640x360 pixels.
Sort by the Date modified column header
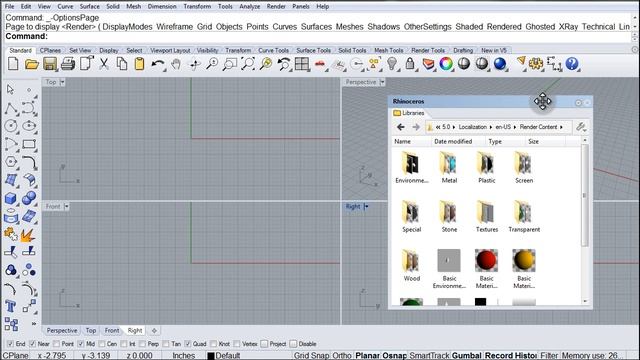[x=453, y=141]
